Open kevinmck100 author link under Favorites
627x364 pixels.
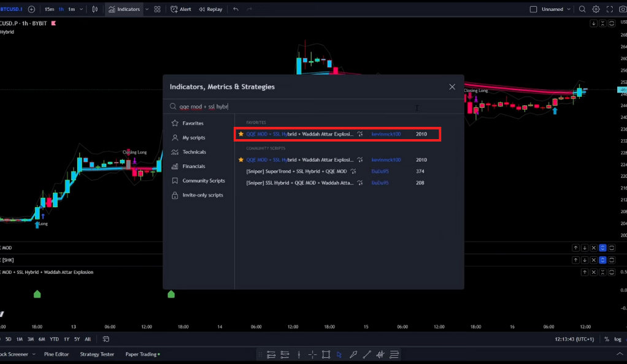(x=386, y=134)
